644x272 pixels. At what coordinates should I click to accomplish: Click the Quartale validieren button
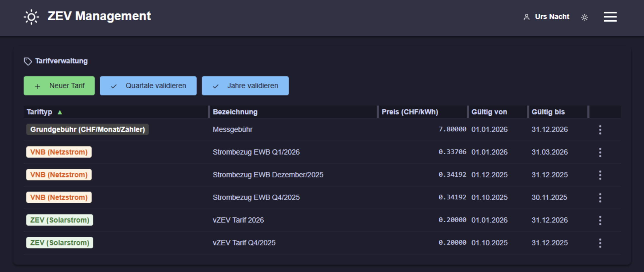[148, 86]
